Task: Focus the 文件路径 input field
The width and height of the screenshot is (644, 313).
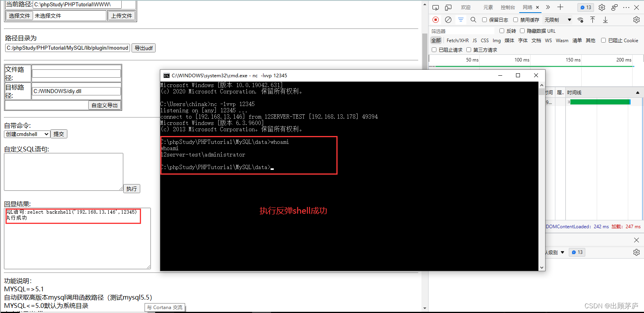Action: (x=76, y=73)
